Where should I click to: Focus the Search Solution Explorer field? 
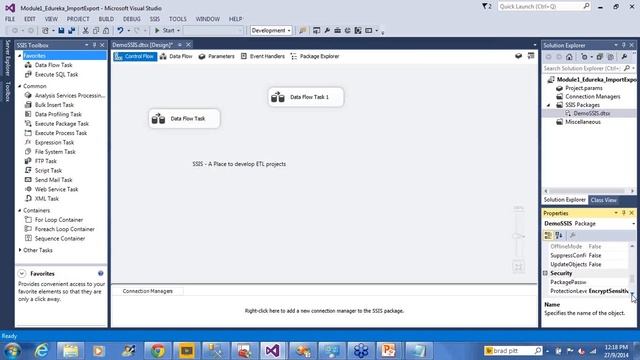[583, 68]
